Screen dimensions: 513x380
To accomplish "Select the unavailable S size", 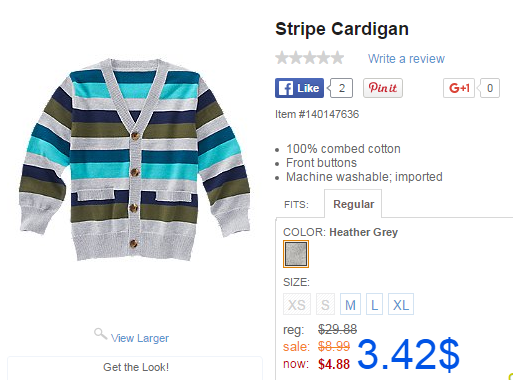I will coord(325,304).
